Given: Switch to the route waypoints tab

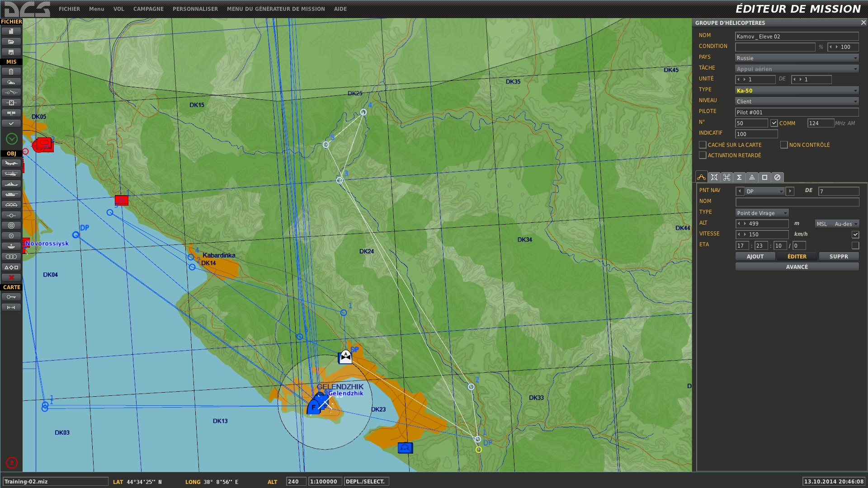Looking at the screenshot, I should (701, 177).
